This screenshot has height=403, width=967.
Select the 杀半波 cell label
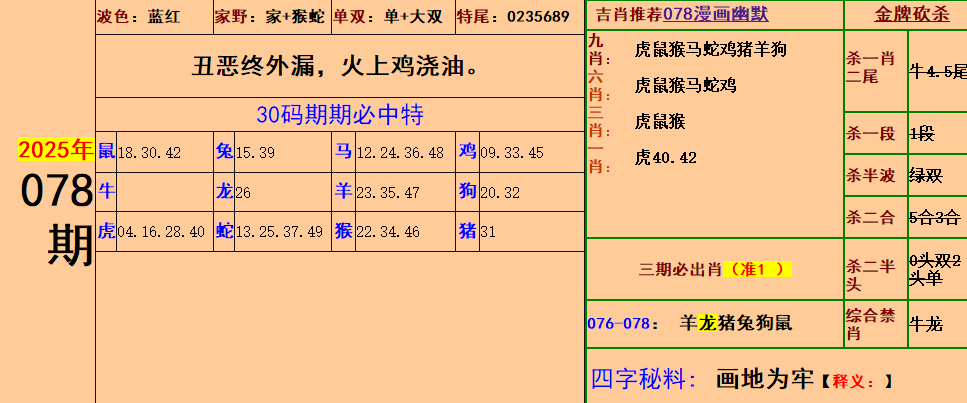click(x=870, y=174)
